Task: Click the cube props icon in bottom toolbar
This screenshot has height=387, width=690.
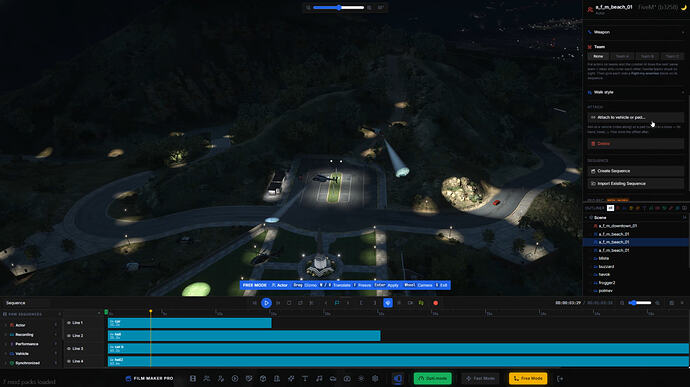Action: click(263, 378)
